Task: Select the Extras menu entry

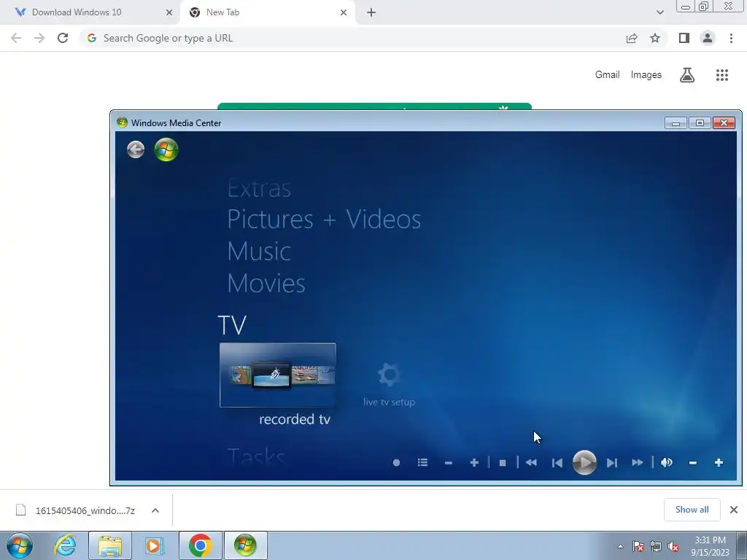Action: 259,189
